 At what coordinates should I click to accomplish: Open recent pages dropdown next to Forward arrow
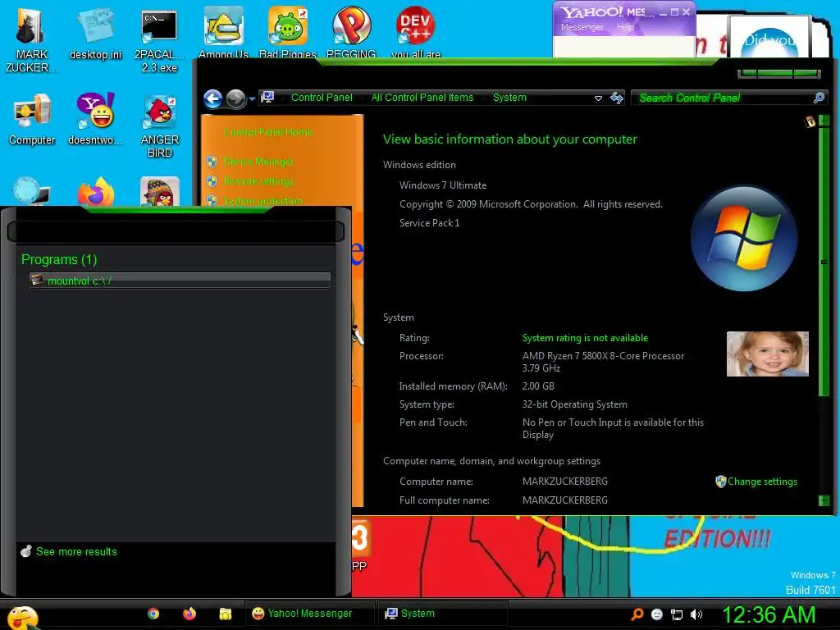(252, 98)
